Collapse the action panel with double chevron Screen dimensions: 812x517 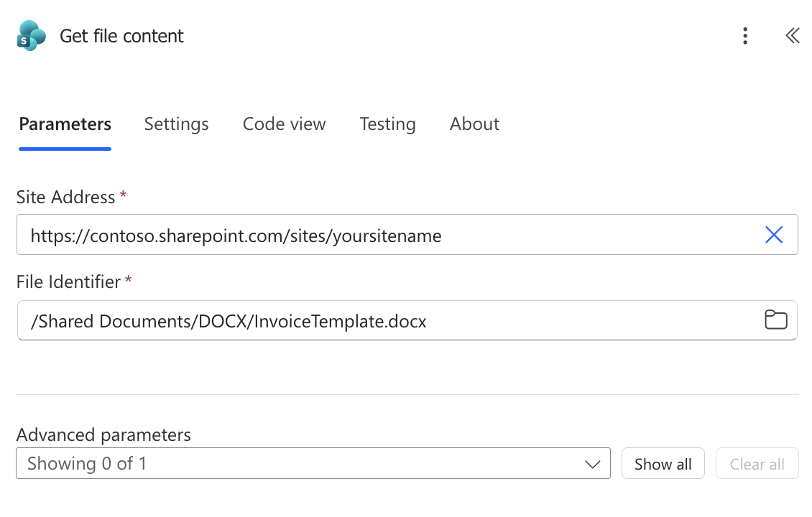[793, 35]
